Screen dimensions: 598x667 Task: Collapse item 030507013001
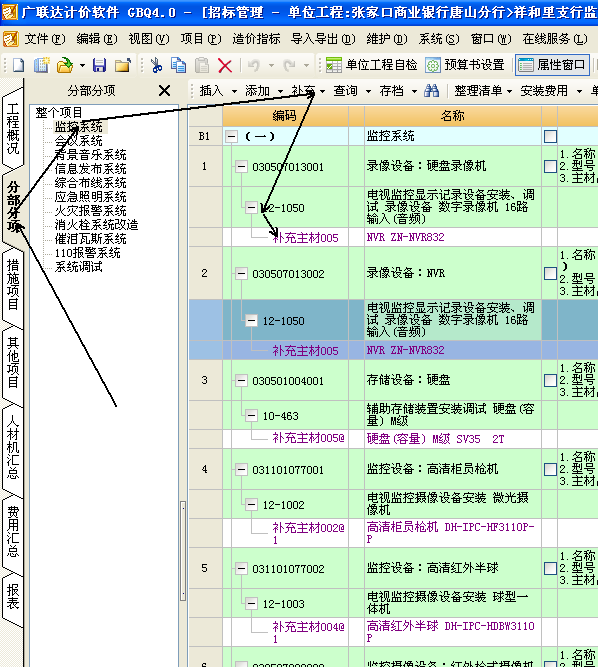tap(241, 166)
